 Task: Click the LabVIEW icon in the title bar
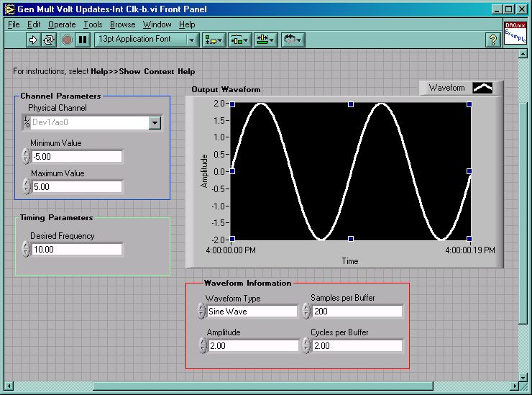tap(9, 9)
